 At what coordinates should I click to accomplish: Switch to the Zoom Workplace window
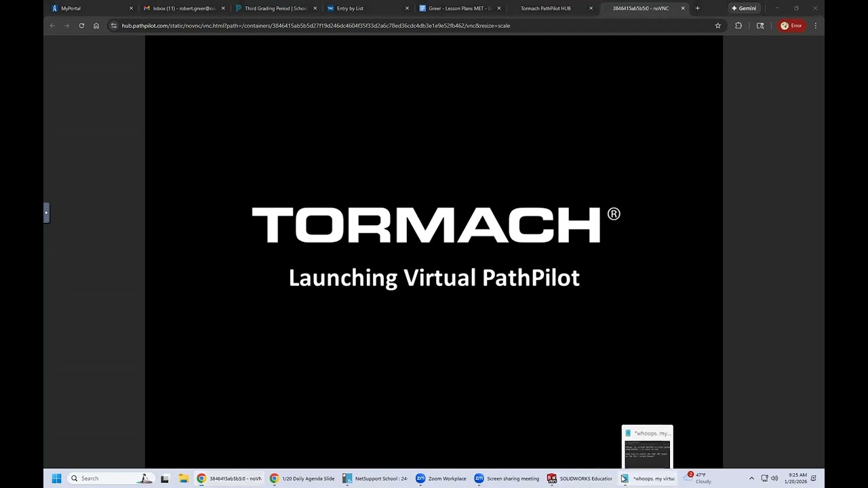click(441, 479)
